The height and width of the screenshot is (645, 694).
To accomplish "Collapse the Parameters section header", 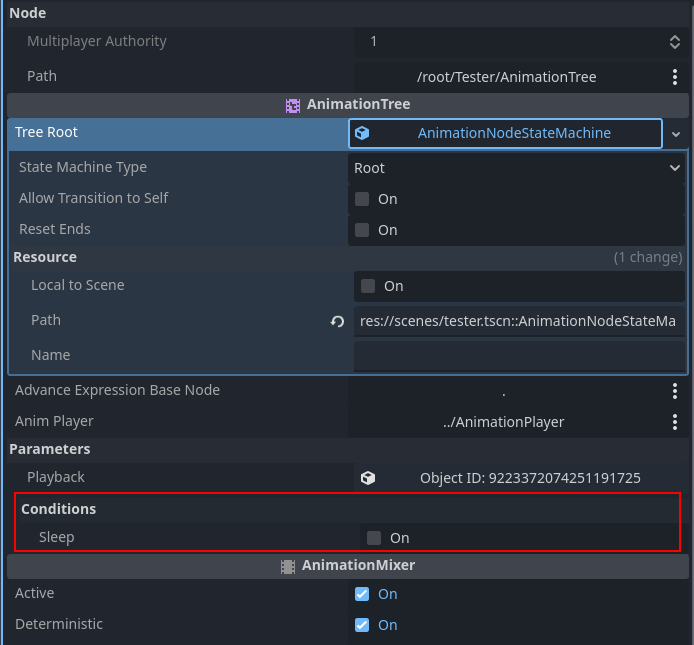I will point(50,449).
